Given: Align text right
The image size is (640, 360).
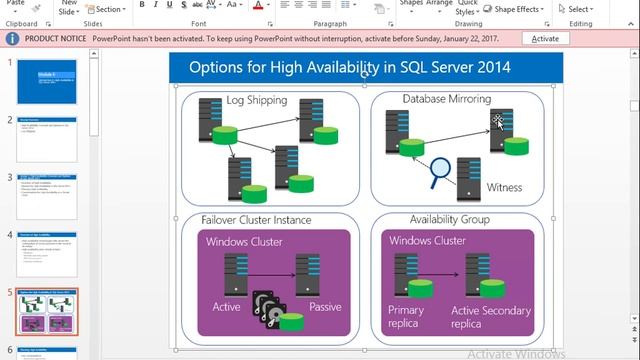Looking at the screenshot, I should (x=312, y=4).
